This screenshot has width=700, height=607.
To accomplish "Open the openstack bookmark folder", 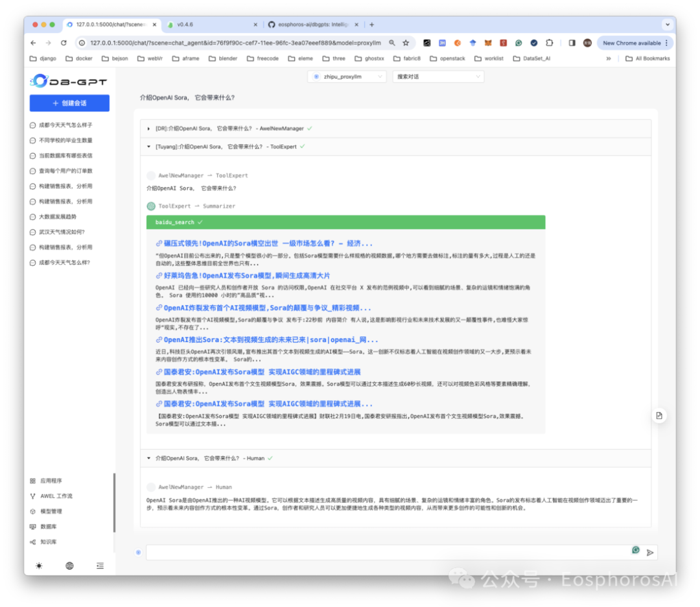I will tap(448, 58).
